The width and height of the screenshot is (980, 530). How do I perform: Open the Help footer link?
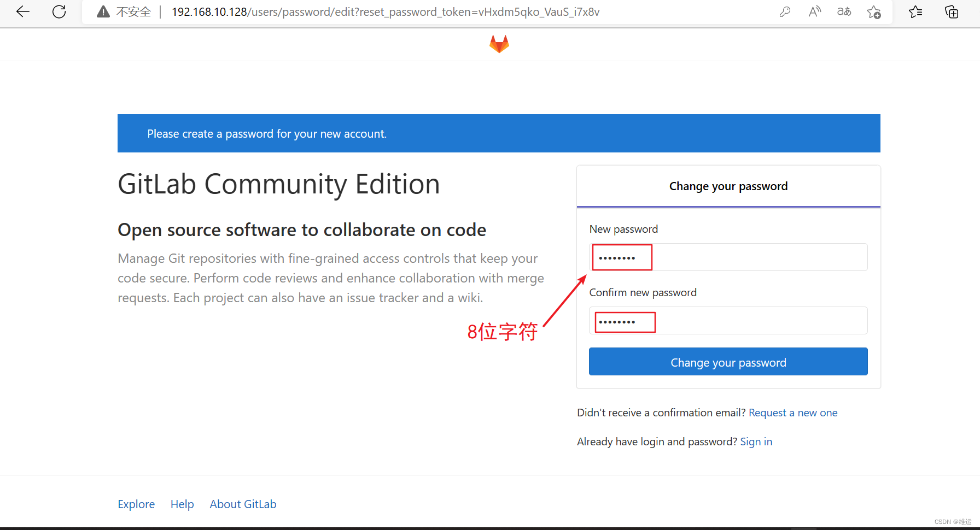pos(182,504)
